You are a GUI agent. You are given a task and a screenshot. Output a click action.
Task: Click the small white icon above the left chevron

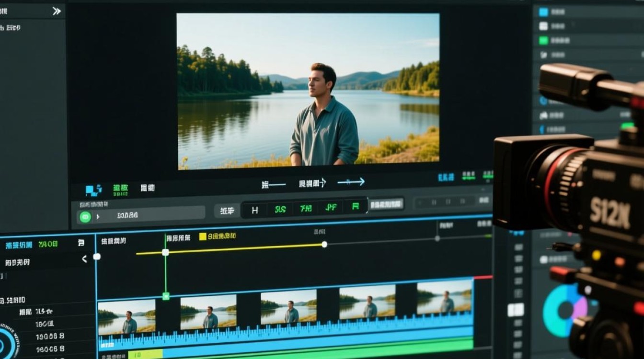pyautogui.click(x=81, y=243)
